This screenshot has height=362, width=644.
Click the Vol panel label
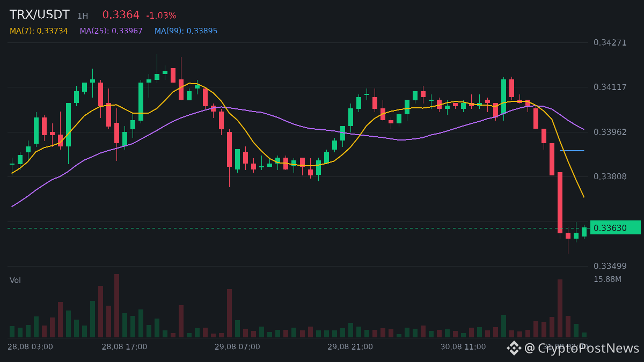pos(15,280)
